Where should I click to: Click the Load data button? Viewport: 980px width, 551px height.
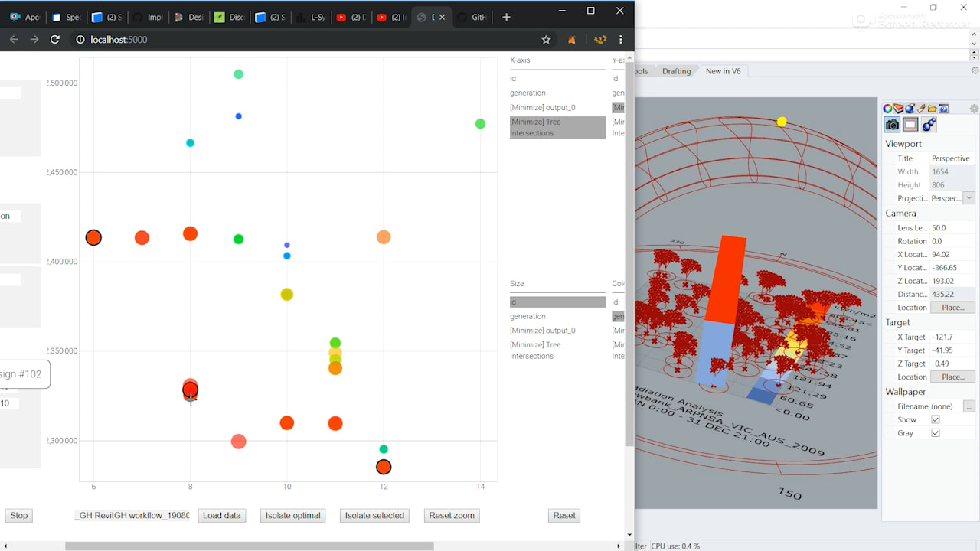(x=221, y=516)
